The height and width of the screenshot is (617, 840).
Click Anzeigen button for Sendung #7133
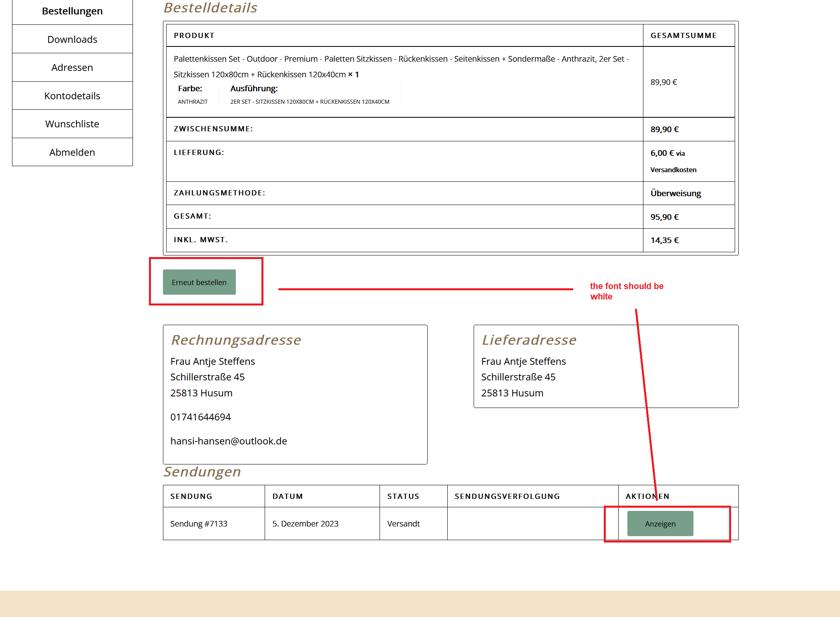tap(660, 524)
